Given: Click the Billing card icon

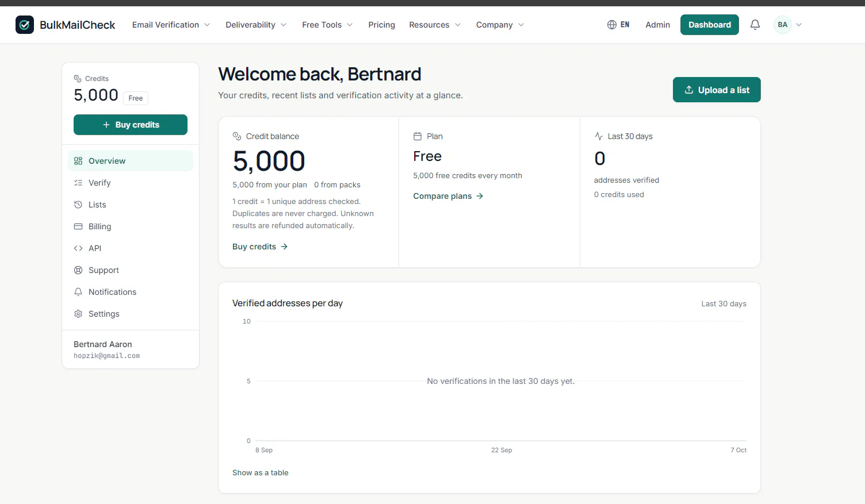Looking at the screenshot, I should click(78, 226).
